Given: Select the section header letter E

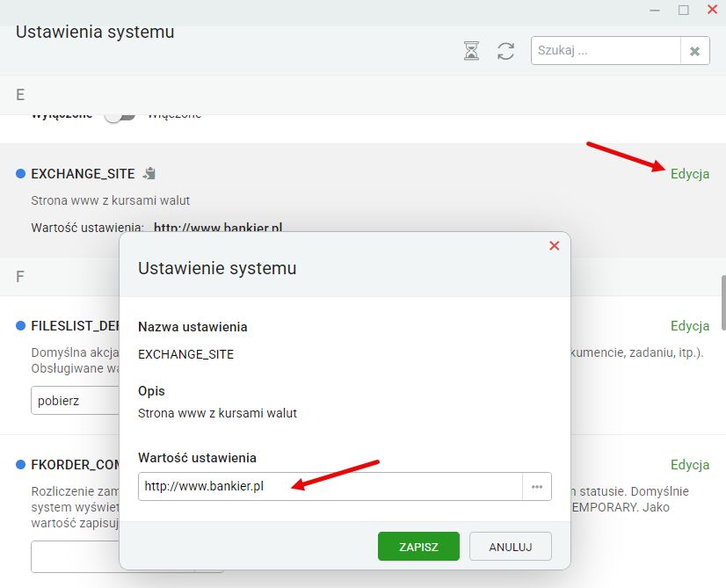Looking at the screenshot, I should (x=20, y=95).
